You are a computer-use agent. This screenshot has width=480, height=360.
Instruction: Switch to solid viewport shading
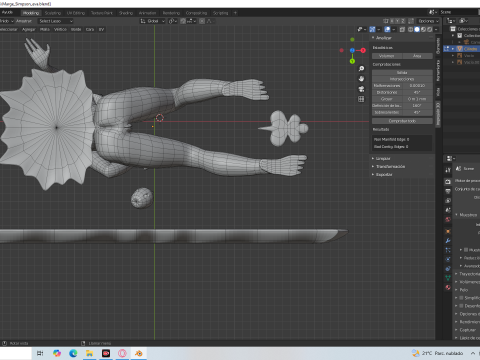click(x=417, y=29)
